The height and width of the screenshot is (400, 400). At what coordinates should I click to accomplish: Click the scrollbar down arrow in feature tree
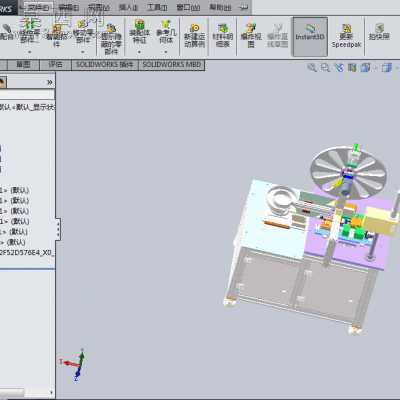51,392
